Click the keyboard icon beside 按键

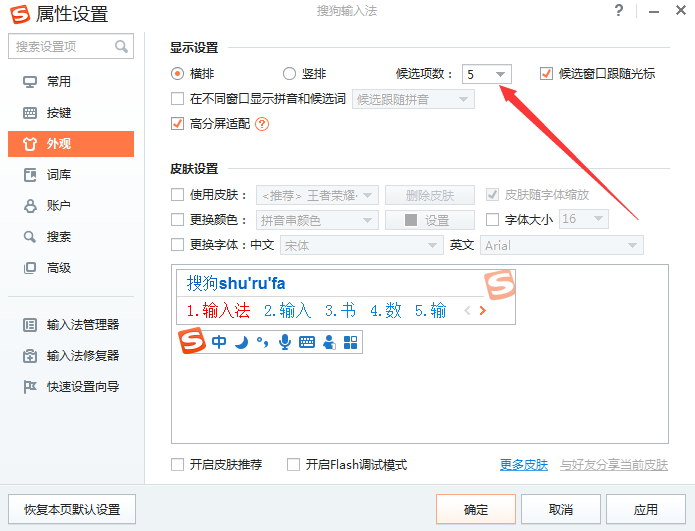click(x=30, y=113)
